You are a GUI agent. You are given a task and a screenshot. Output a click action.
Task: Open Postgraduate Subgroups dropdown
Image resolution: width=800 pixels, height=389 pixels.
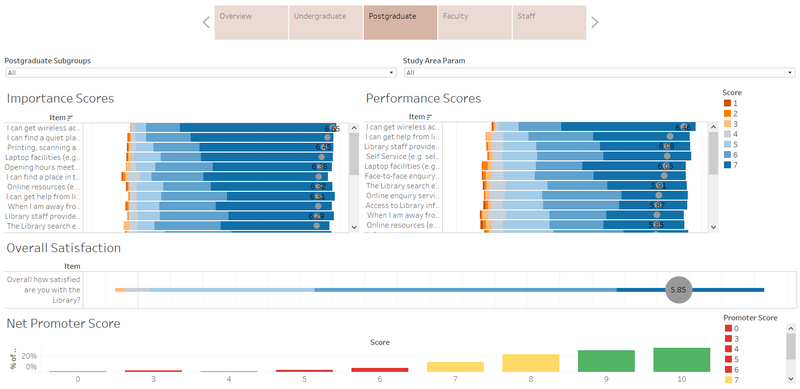pyautogui.click(x=201, y=73)
